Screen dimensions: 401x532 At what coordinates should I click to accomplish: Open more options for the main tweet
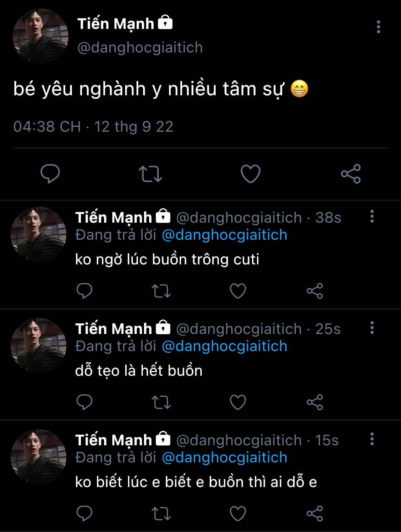(378, 27)
